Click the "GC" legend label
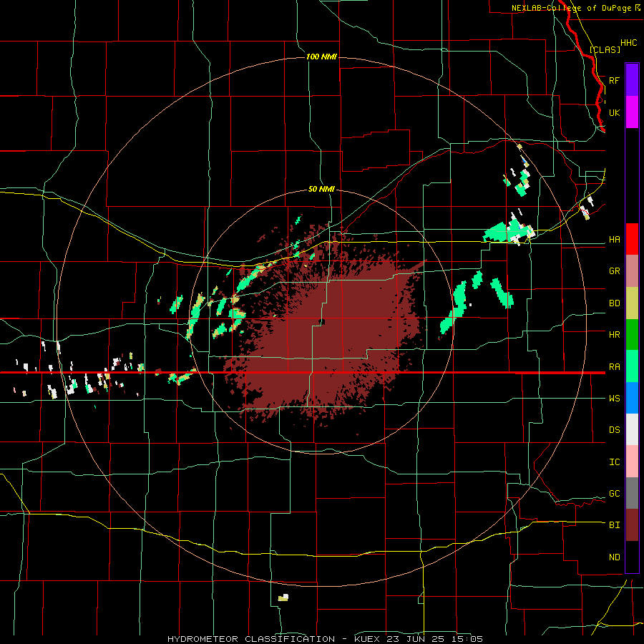This screenshot has height=644, width=644. (x=614, y=494)
